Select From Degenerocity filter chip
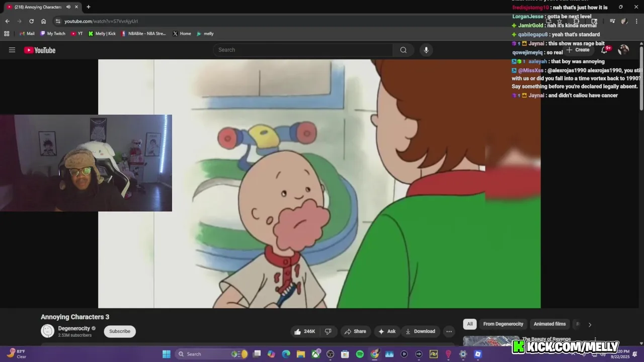The width and height of the screenshot is (644, 362). pyautogui.click(x=503, y=324)
